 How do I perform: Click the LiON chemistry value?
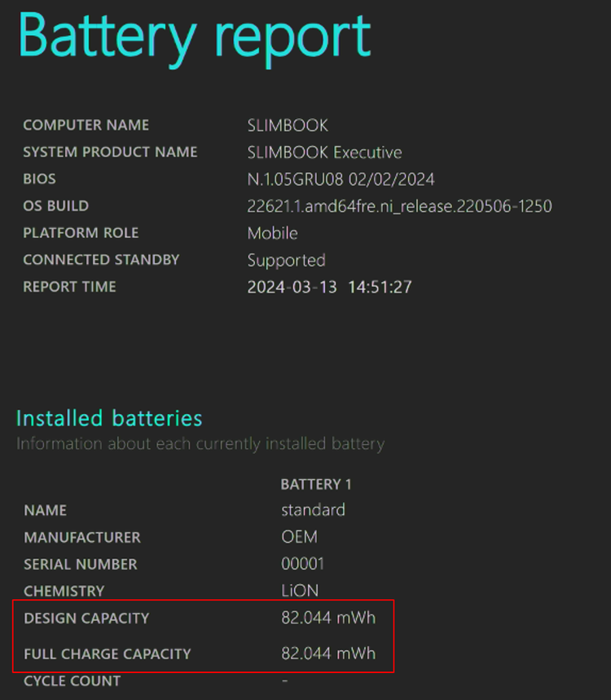[x=300, y=591]
